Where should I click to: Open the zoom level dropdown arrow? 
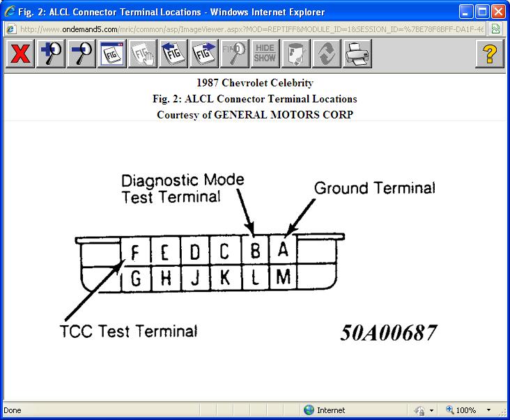[488, 410]
